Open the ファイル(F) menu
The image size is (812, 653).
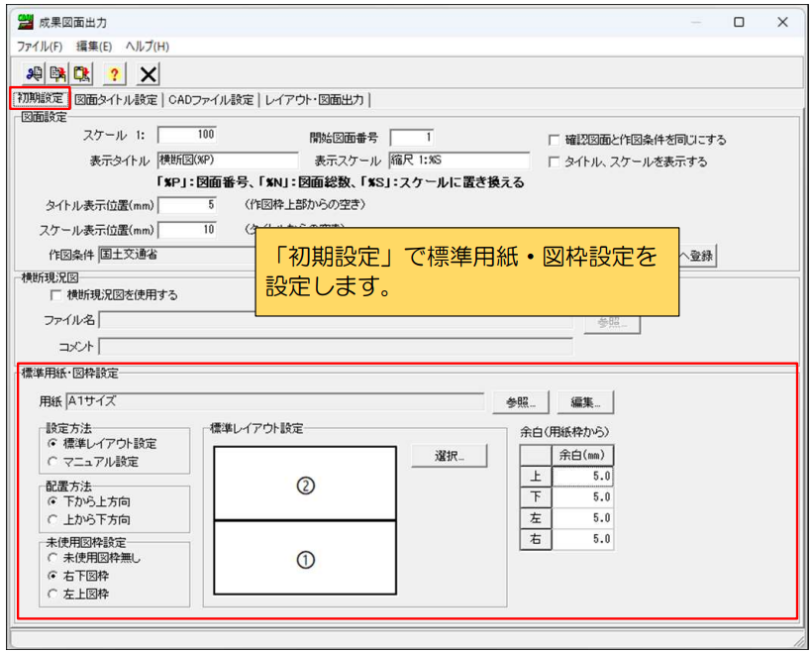(40, 47)
